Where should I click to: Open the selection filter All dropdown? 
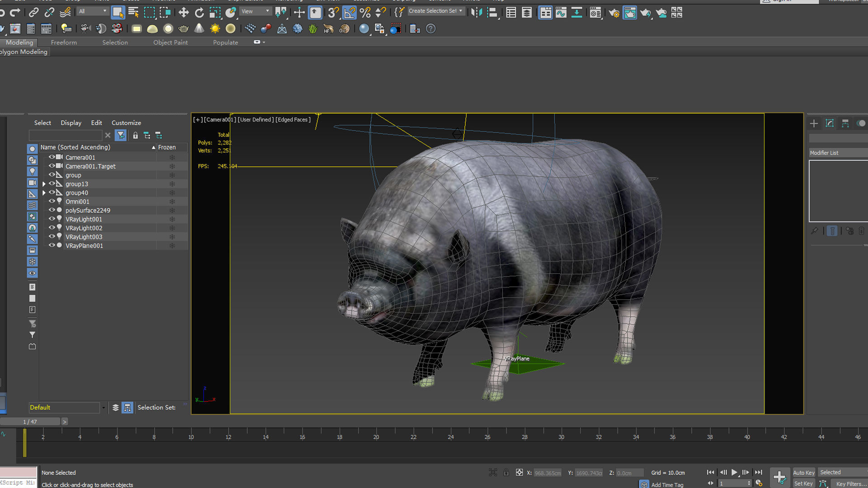(93, 11)
